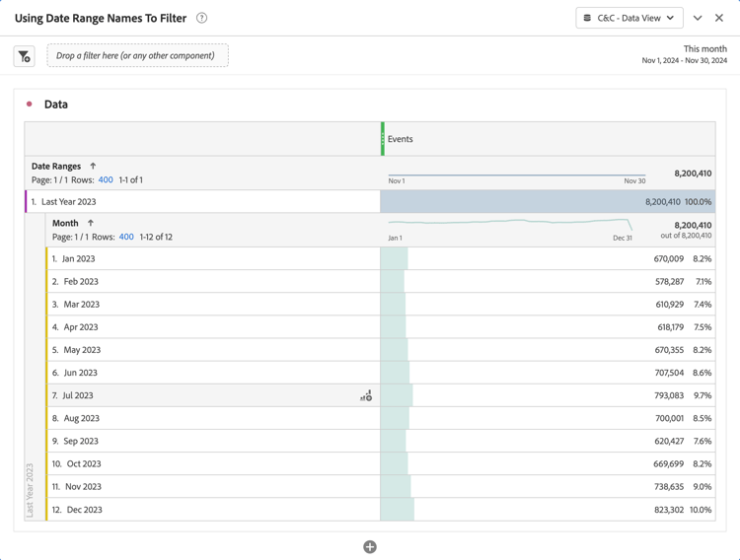Change Date Ranges rows count 400
The width and height of the screenshot is (740, 560).
[x=106, y=180]
